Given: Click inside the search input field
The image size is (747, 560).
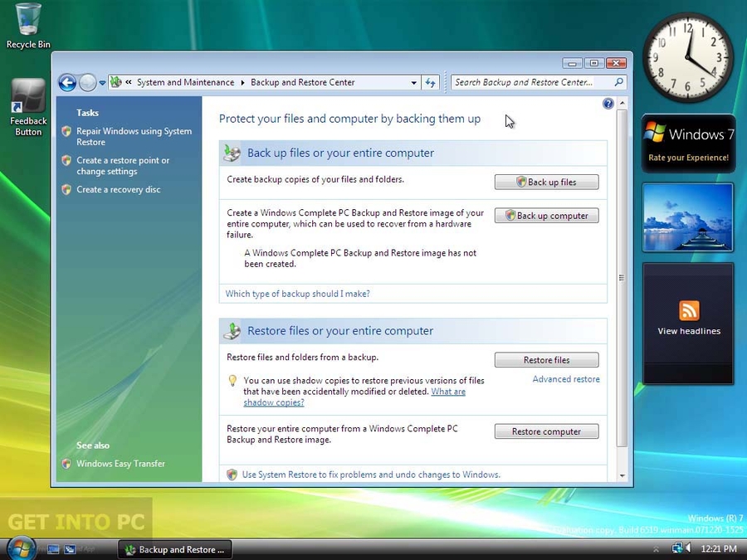Looking at the screenshot, I should point(523,83).
